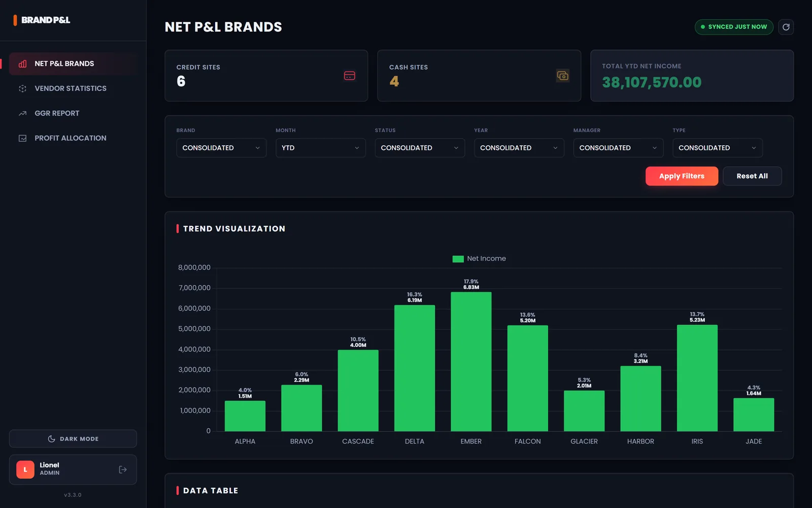Click the Cash Sites count 4

(x=394, y=81)
